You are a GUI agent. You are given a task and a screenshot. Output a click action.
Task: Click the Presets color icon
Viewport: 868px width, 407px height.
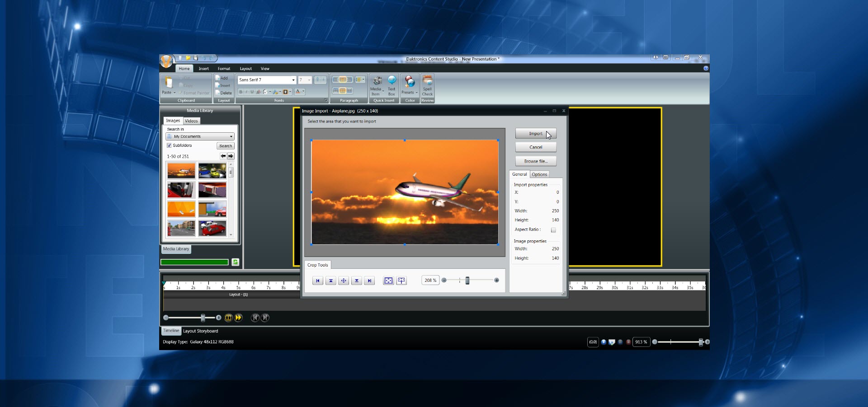click(409, 81)
